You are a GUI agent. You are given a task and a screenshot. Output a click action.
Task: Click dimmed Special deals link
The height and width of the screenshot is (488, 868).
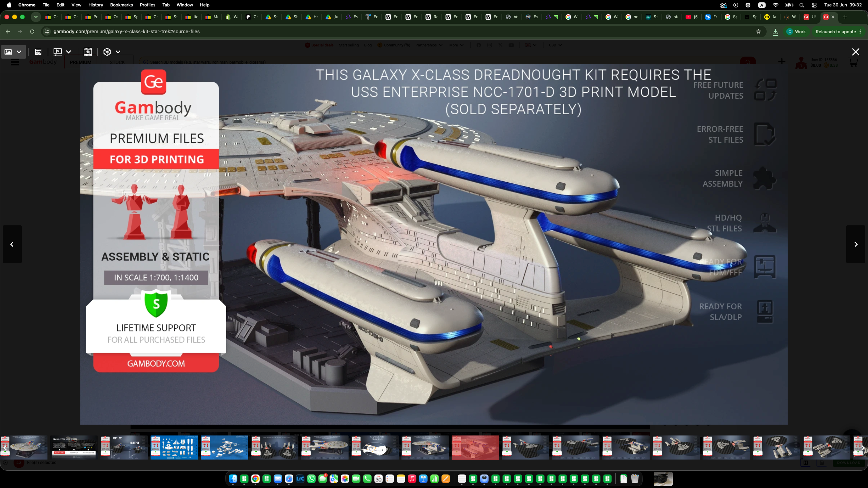click(x=319, y=45)
